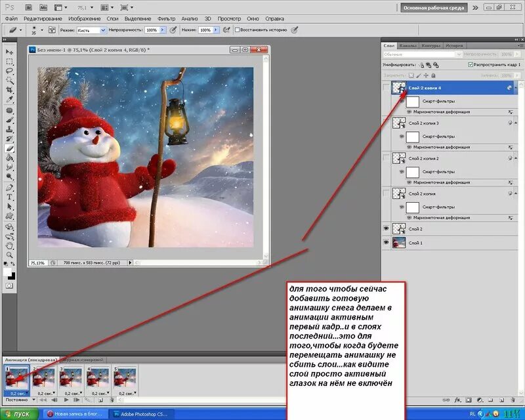
Task: Toggle 'Распространить кадр 1' checkbox
Action: (471, 64)
